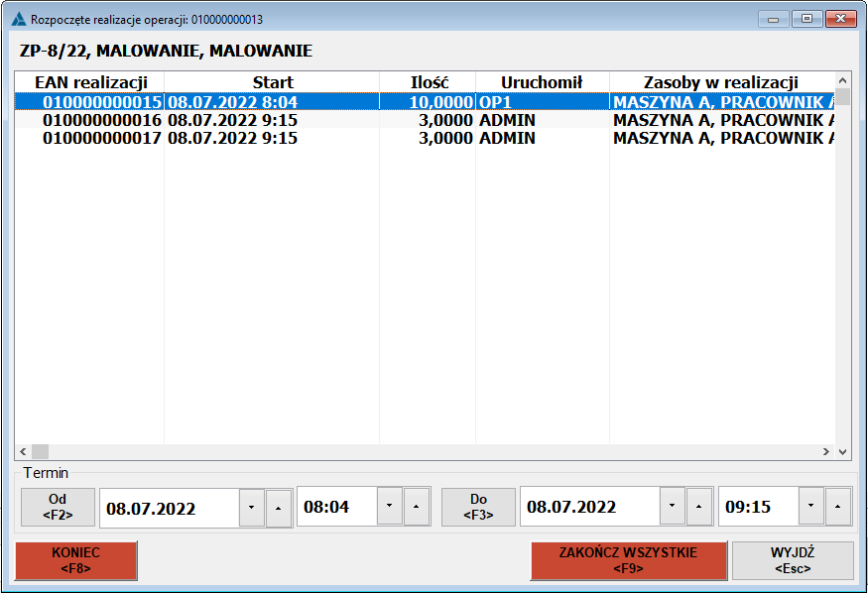Click the Ilość column header
Viewport: 868px width, 593px height.
click(x=428, y=82)
